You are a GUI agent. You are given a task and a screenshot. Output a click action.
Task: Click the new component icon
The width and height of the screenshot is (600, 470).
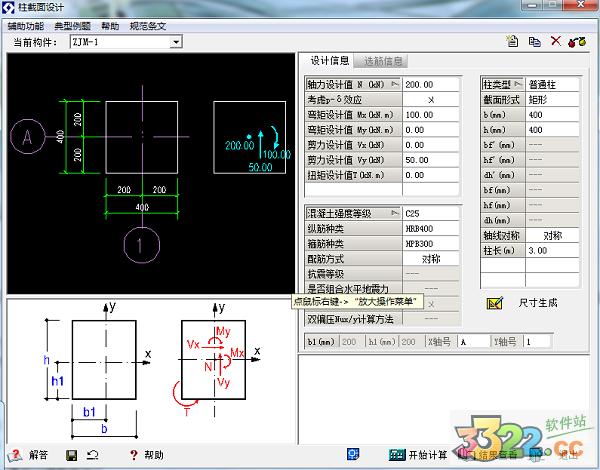(512, 41)
